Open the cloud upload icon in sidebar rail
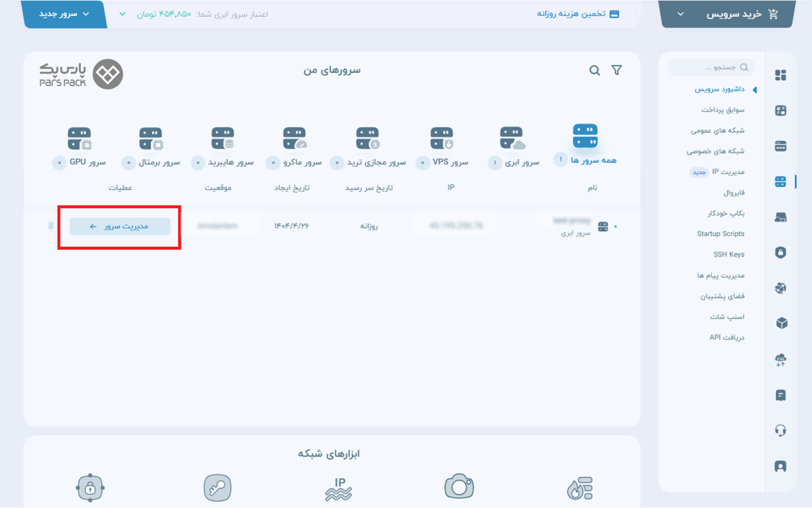 coord(780,360)
